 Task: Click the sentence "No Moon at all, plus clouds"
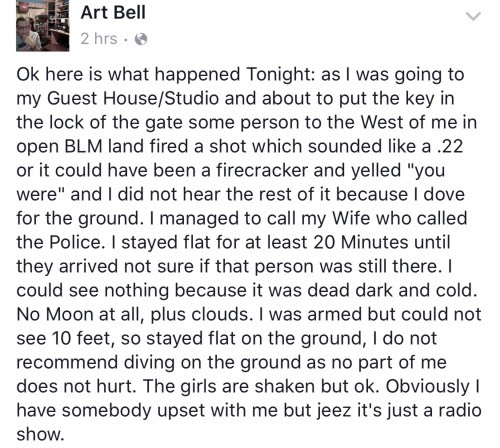(133, 315)
